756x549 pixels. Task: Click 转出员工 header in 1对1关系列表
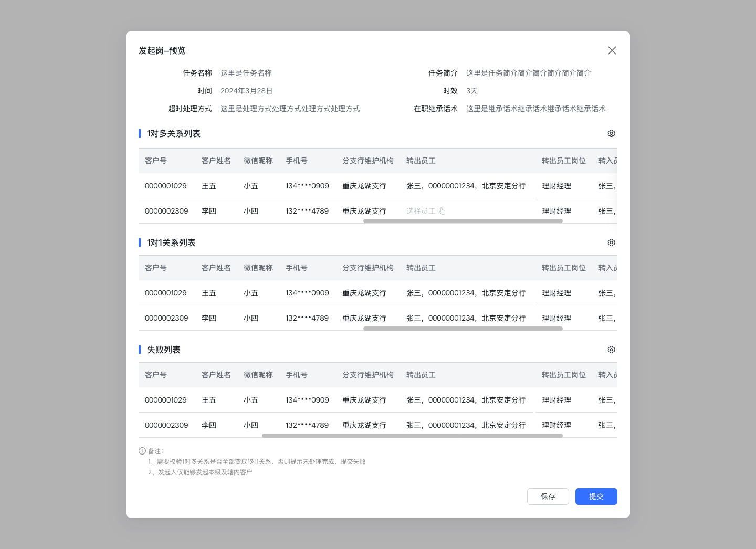pyautogui.click(x=421, y=268)
